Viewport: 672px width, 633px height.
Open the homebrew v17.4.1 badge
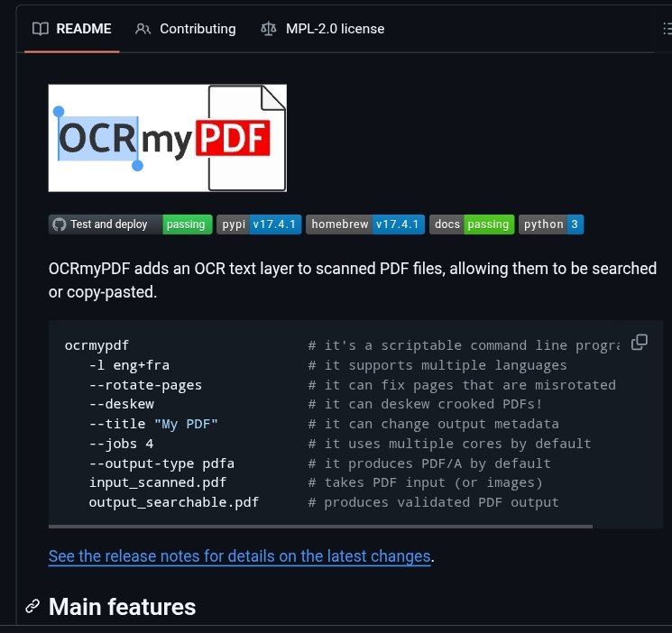click(365, 225)
